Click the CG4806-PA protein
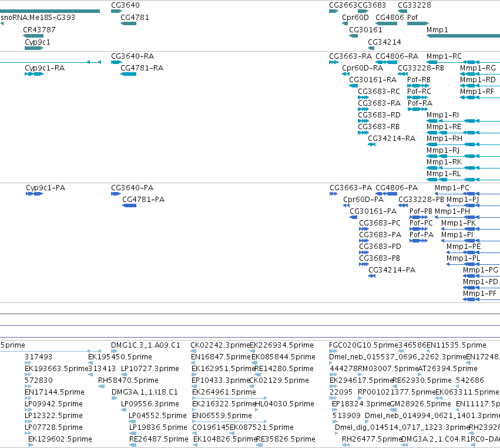This screenshot has width=500, height=448. coord(386,194)
